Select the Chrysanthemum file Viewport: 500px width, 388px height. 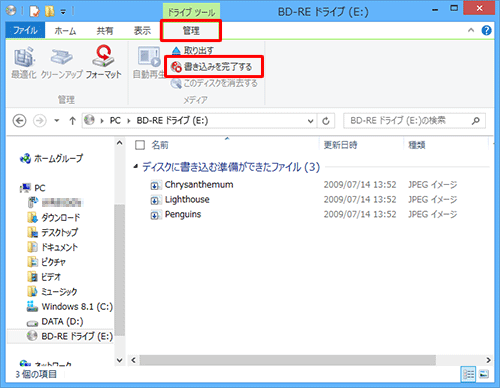click(x=199, y=185)
